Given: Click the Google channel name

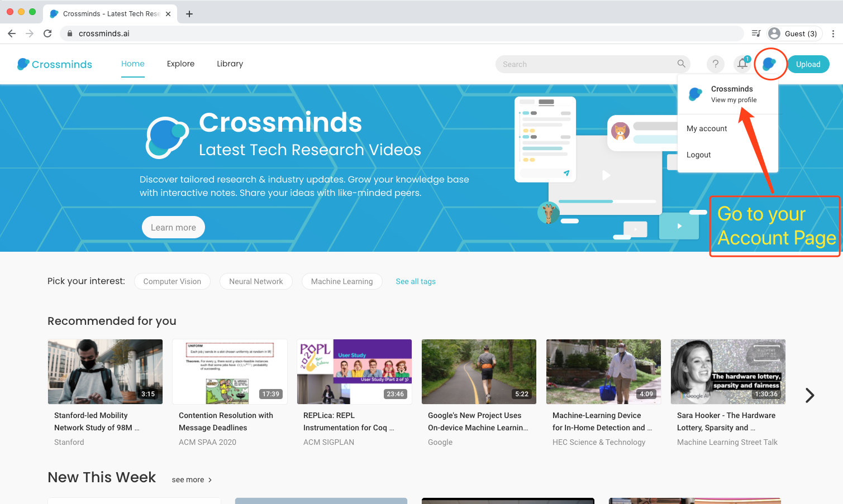Looking at the screenshot, I should click(x=440, y=442).
